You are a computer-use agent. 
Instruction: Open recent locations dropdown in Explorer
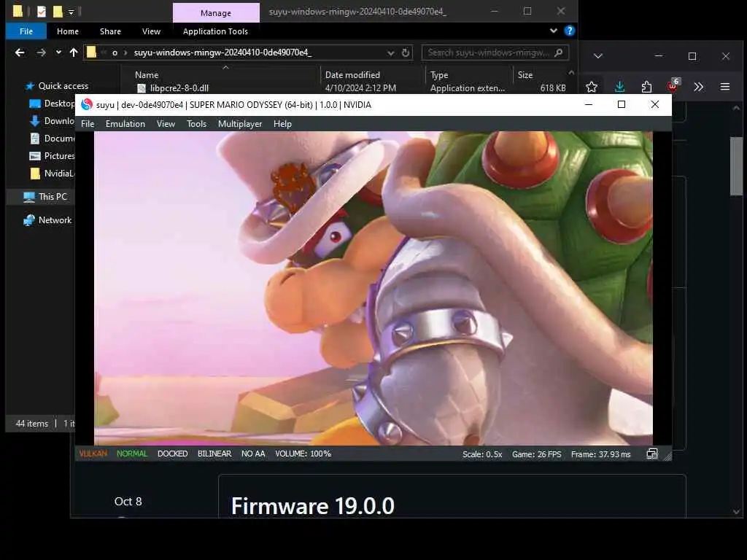coord(58,52)
